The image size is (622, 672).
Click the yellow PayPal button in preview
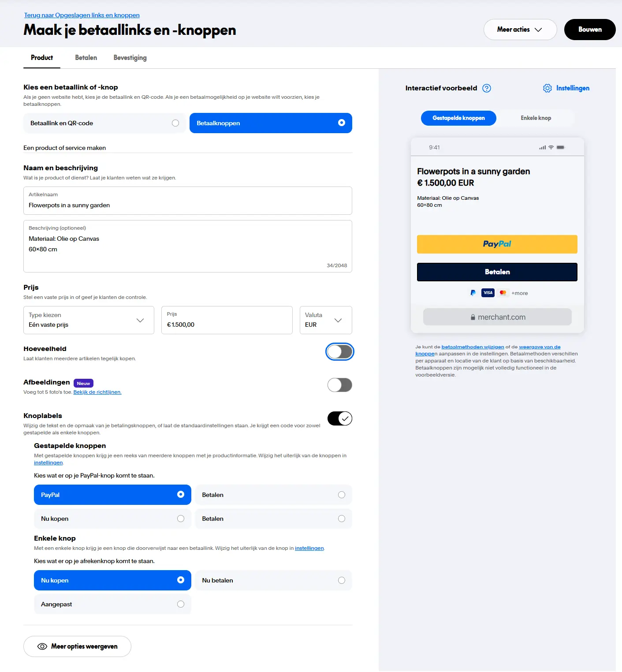pos(497,244)
